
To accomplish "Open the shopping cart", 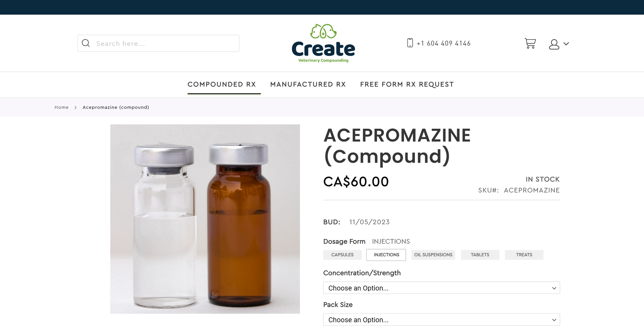I will (530, 44).
